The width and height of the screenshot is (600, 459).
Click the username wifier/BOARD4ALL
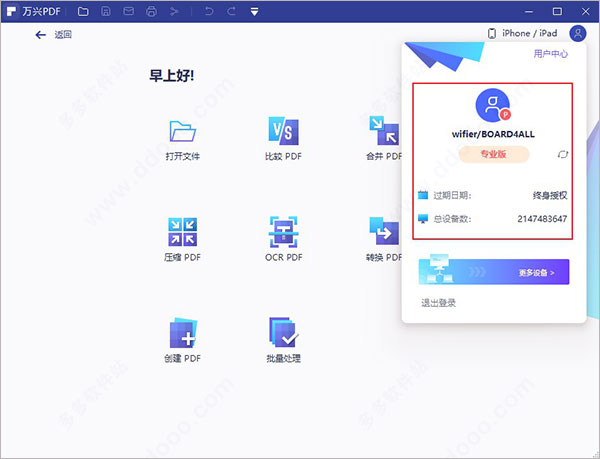point(493,134)
